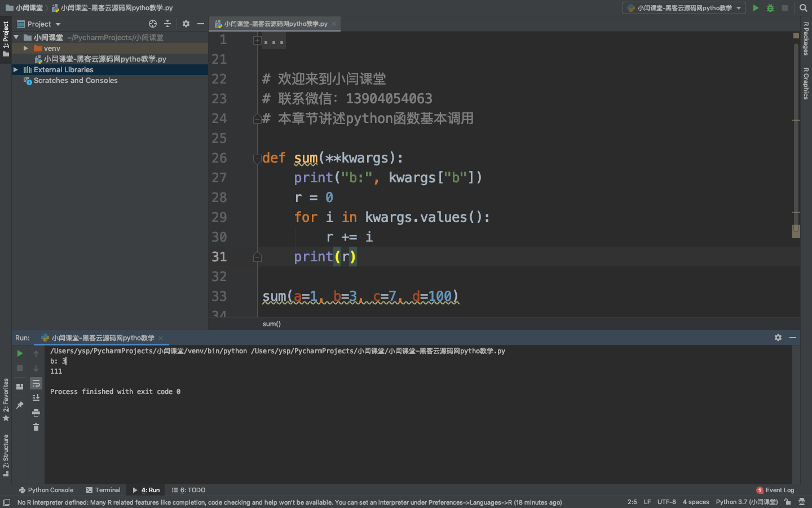Clear the run output with the trash icon
Image resolution: width=812 pixels, height=508 pixels.
[36, 427]
